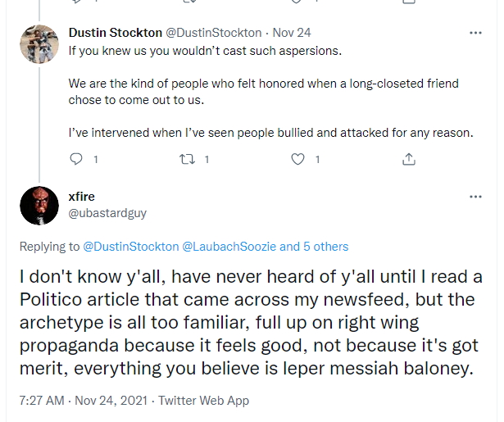Open Dustin Stockton display name link
The height and width of the screenshot is (422, 504).
coord(115,33)
